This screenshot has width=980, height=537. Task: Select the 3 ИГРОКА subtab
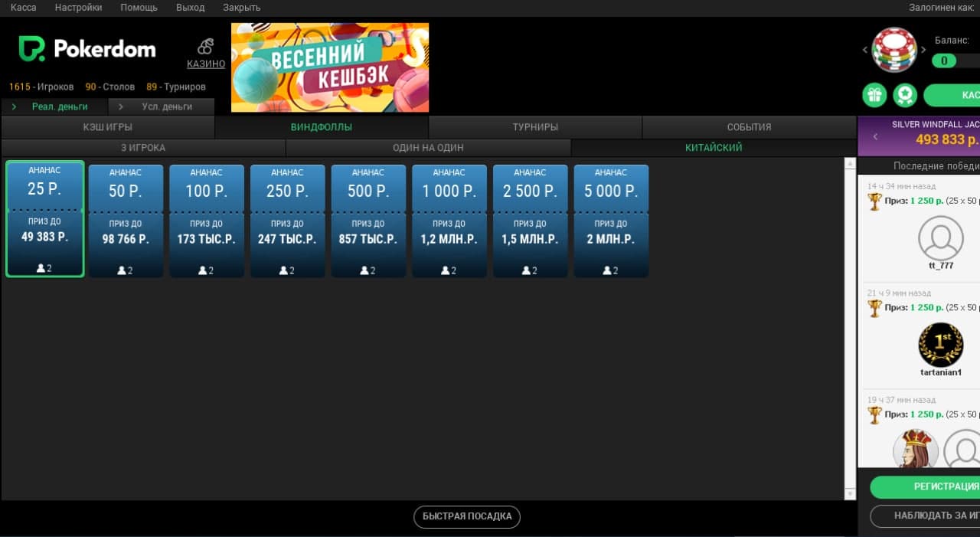143,148
